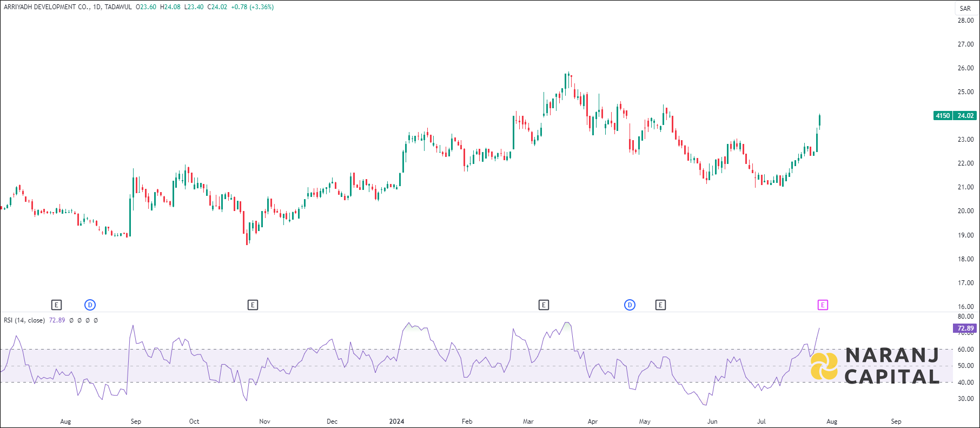Click the 25.00 price scale label
The image size is (980, 428).
(x=965, y=92)
